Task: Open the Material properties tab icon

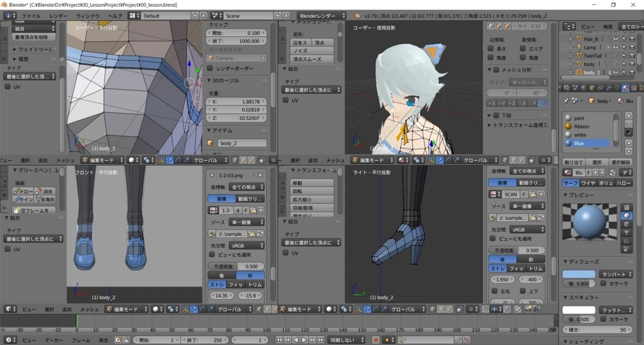Action: (x=626, y=88)
